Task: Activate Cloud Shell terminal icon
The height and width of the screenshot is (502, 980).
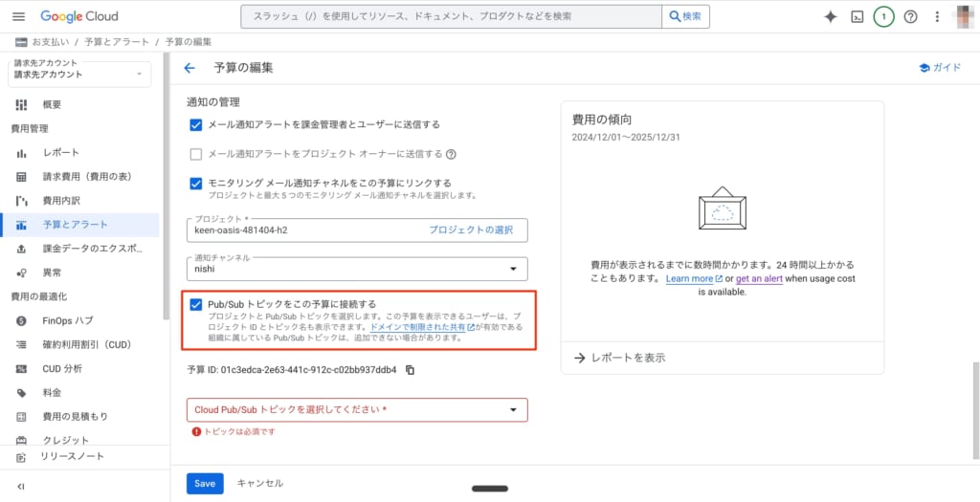Action: (857, 17)
